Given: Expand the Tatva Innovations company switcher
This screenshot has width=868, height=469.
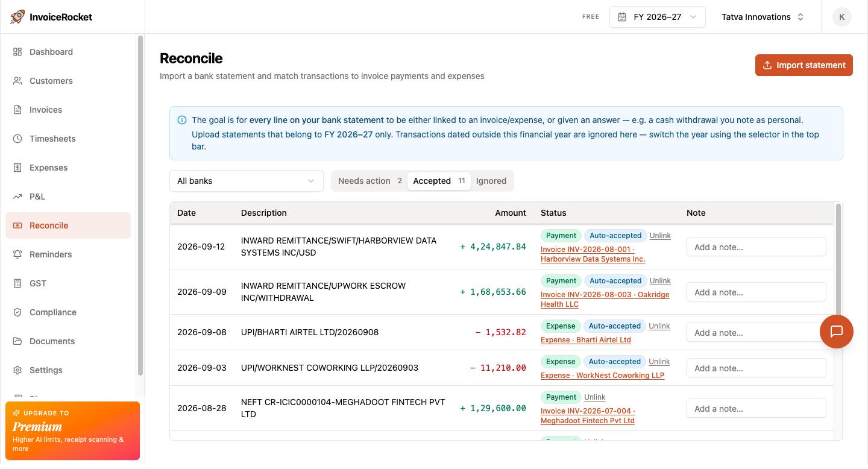Looking at the screenshot, I should click(x=763, y=17).
